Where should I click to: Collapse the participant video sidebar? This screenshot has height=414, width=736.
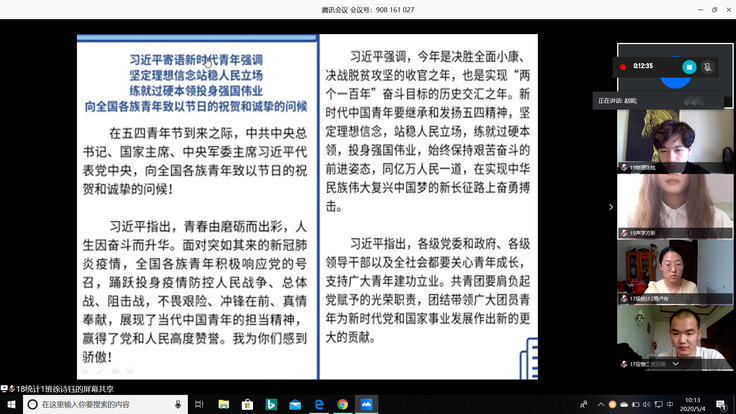pyautogui.click(x=611, y=207)
